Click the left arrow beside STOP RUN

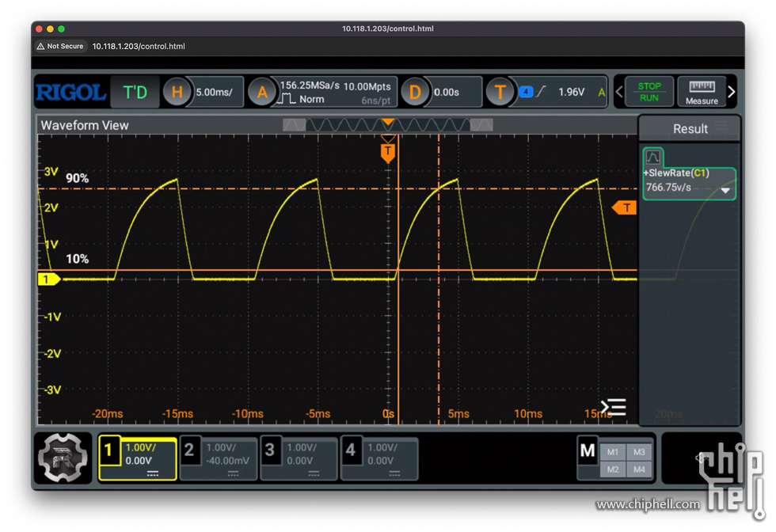pyautogui.click(x=619, y=92)
